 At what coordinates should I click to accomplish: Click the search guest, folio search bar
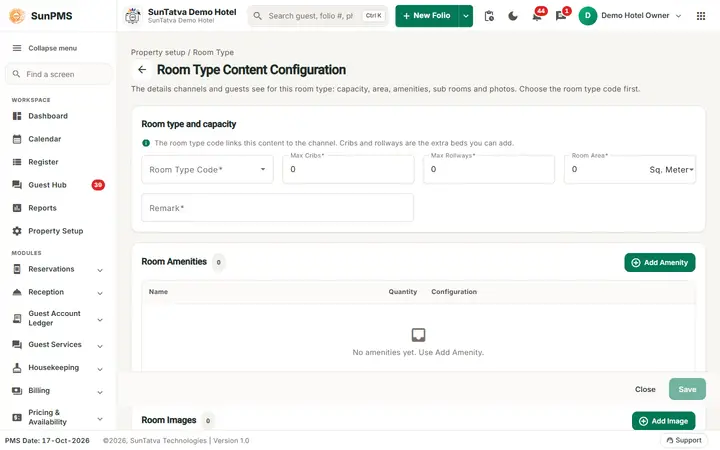318,16
